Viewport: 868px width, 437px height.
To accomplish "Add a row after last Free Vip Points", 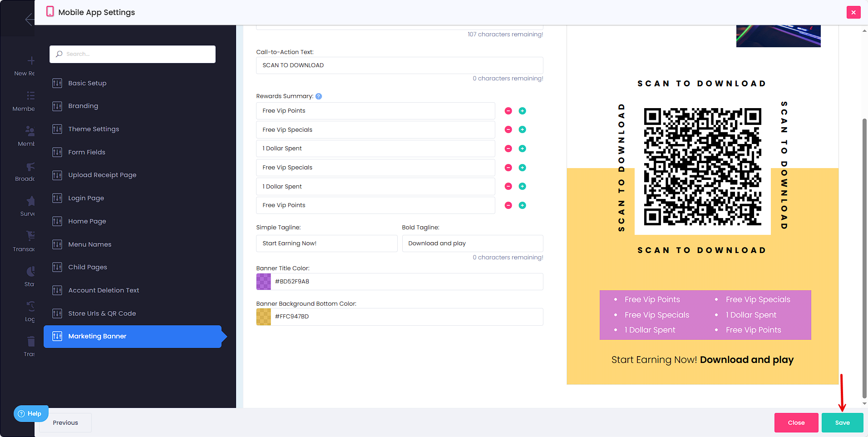I will pos(523,205).
